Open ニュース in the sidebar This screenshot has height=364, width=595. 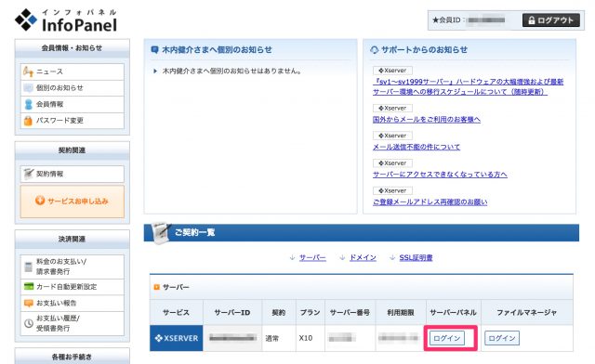(73, 71)
